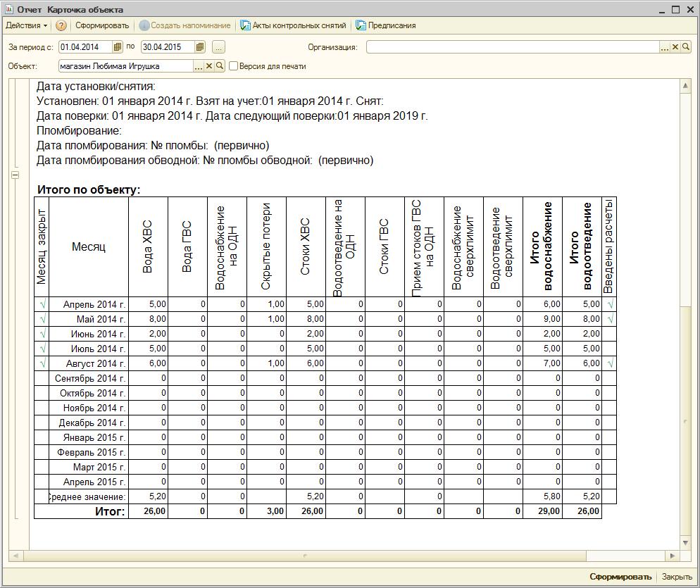The image size is (700, 588).
Task: Search the Объект field value
Action: [219, 66]
